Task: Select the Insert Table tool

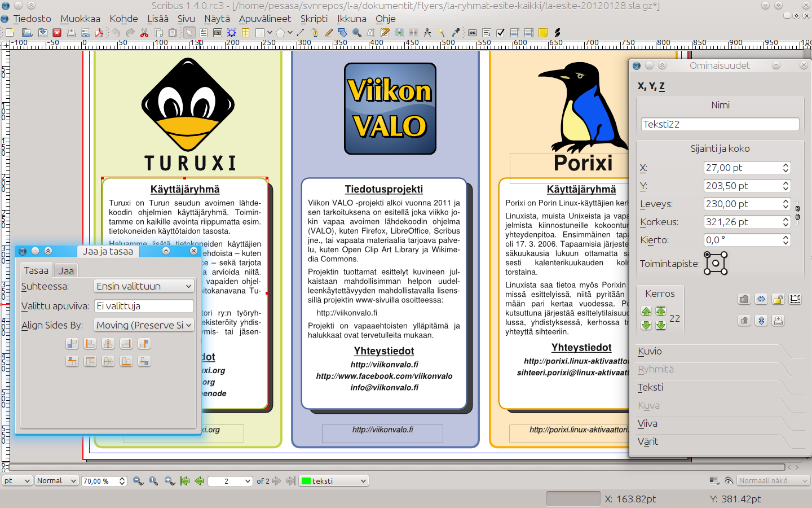Action: pyautogui.click(x=245, y=33)
